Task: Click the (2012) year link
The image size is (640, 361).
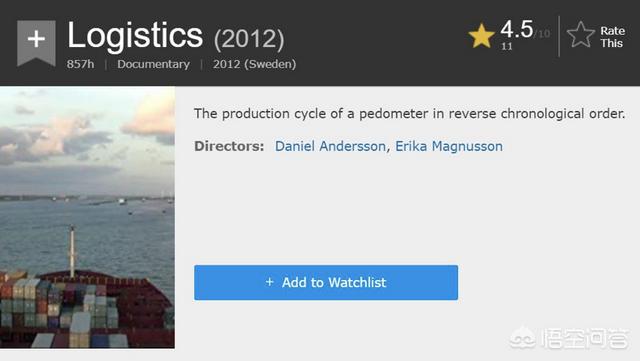Action: [x=249, y=40]
